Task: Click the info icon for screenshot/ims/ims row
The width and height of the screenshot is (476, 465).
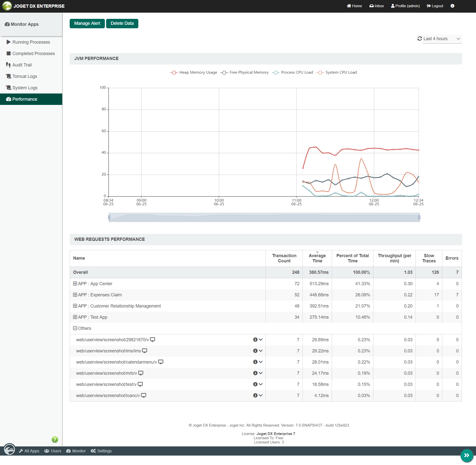Action: pos(255,351)
